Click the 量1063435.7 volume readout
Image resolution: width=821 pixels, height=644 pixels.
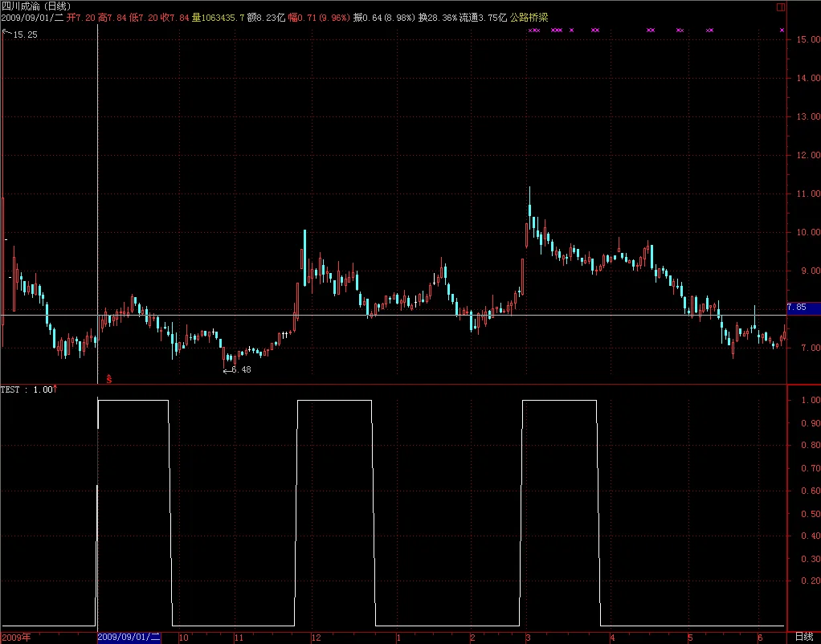click(x=218, y=18)
